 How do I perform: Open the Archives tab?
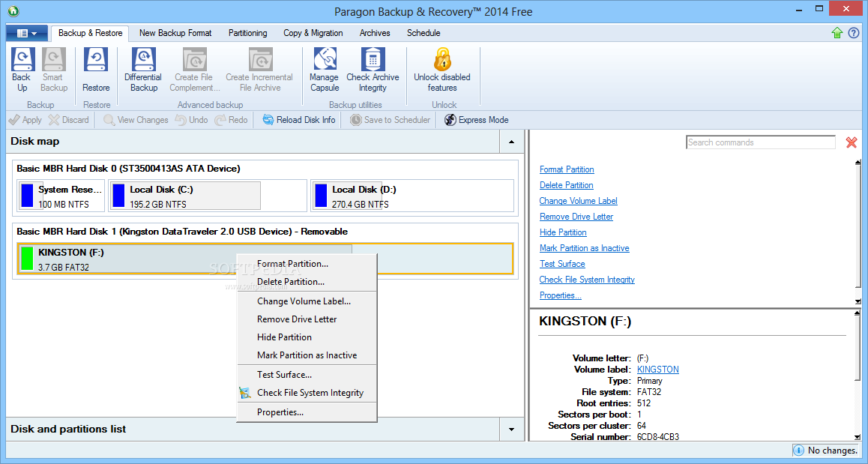[375, 33]
